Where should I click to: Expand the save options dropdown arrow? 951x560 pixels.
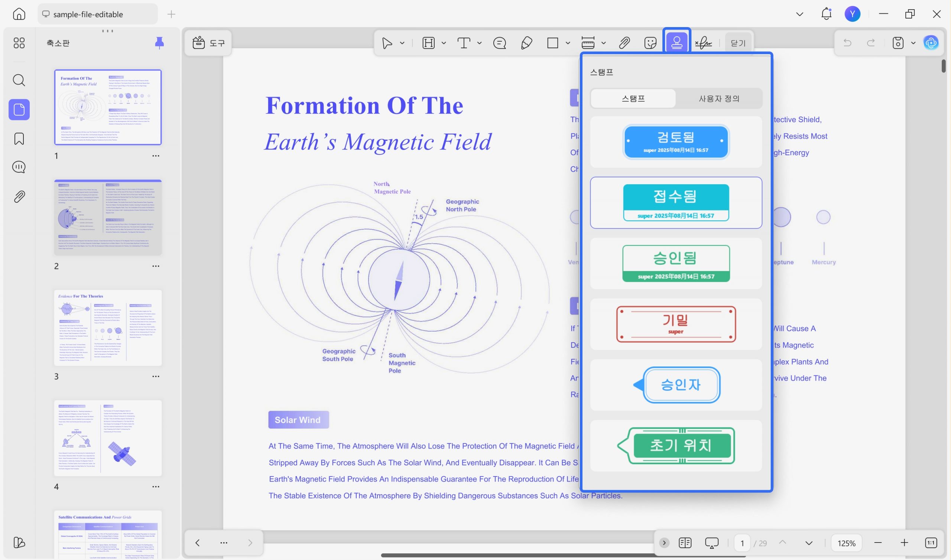click(x=913, y=43)
